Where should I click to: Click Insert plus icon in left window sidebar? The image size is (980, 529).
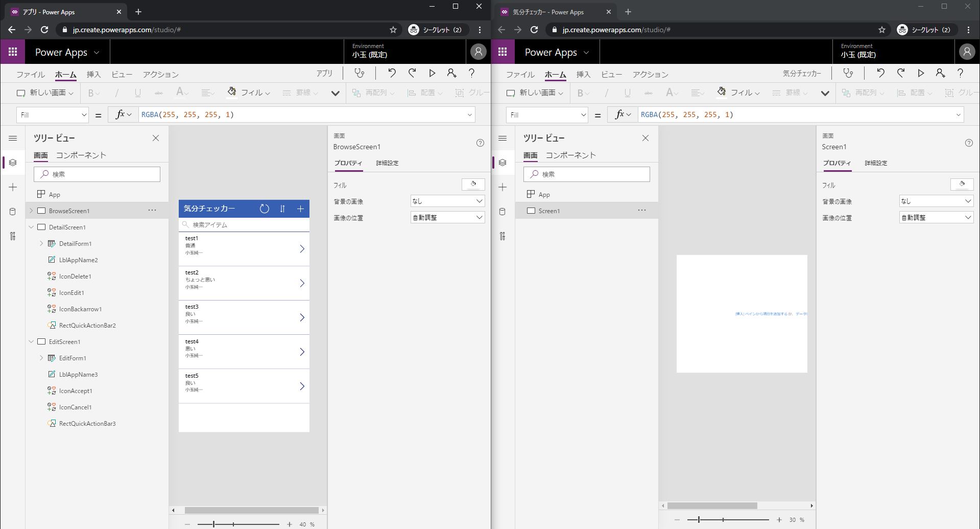(x=13, y=187)
